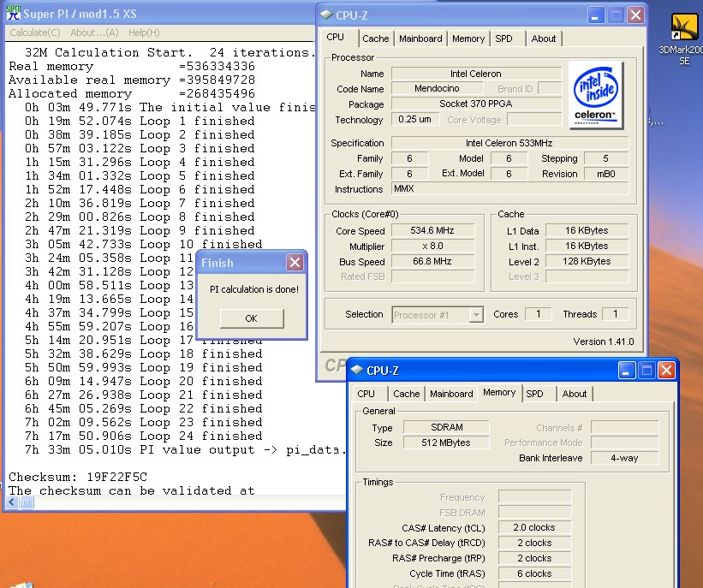703x588 pixels.
Task: Click the memory Type value SDRAM
Action: coord(447,427)
